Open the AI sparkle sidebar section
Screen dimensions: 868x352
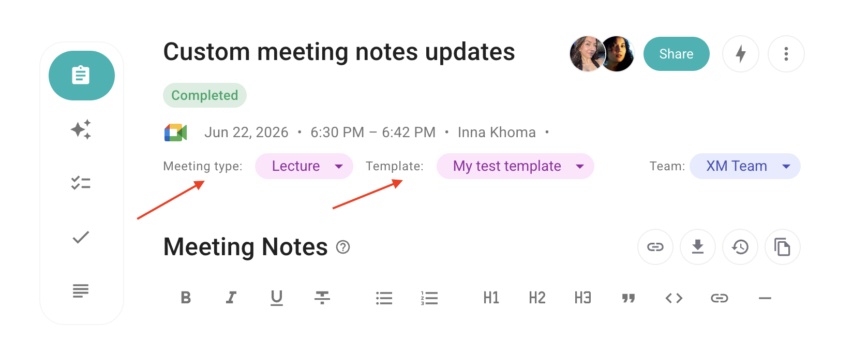coord(81,129)
